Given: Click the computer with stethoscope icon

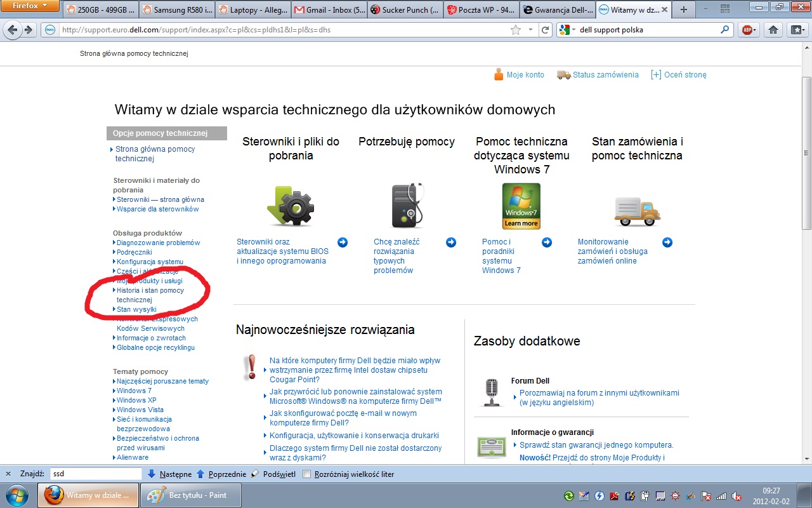Looking at the screenshot, I should click(x=407, y=205).
